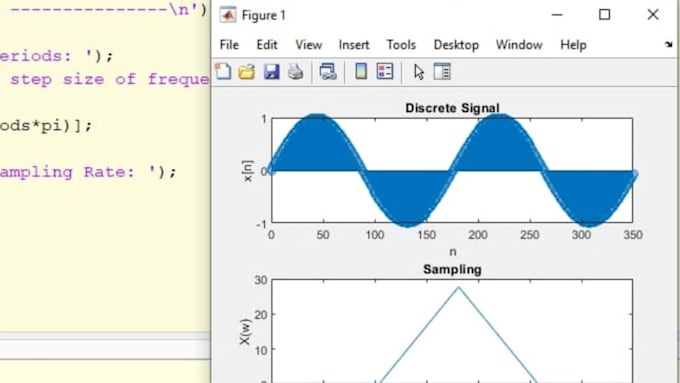This screenshot has height=383, width=680.
Task: Insert a colorbar from the toolbar
Action: 361,71
